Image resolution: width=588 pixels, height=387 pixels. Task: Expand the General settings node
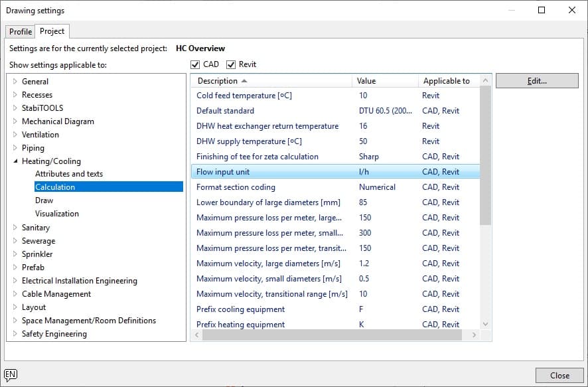tap(15, 82)
